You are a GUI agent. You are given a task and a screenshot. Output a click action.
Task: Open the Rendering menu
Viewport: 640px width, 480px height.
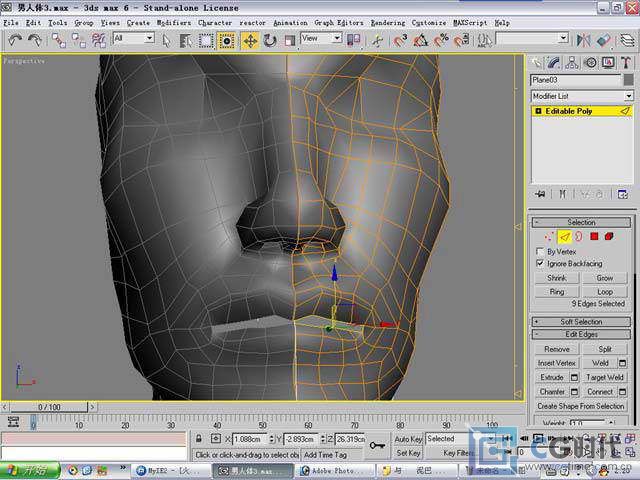388,23
